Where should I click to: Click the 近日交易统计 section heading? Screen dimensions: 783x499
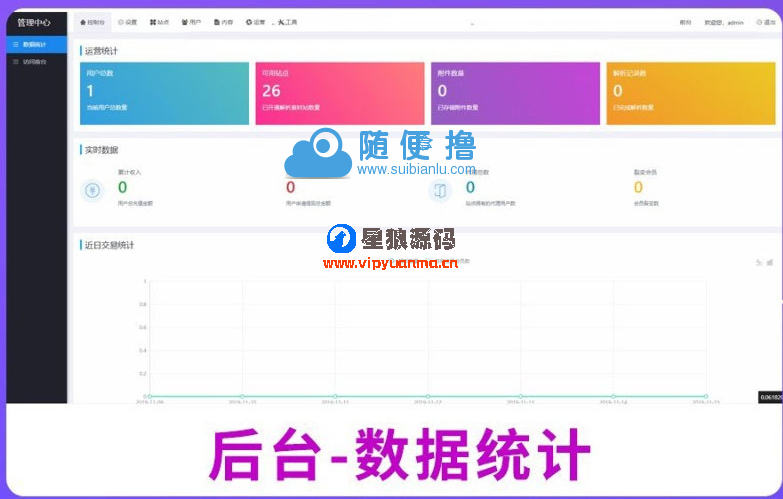[109, 245]
